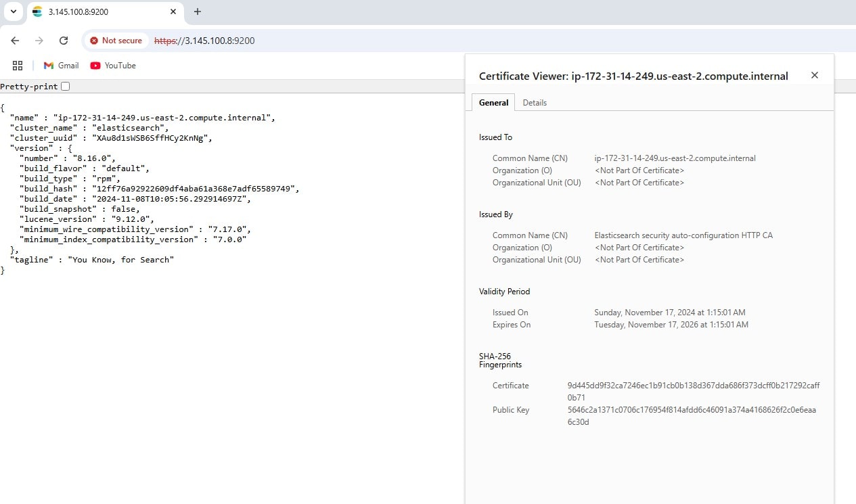Click the address bar URL
This screenshot has width=856, height=504.
click(x=204, y=41)
